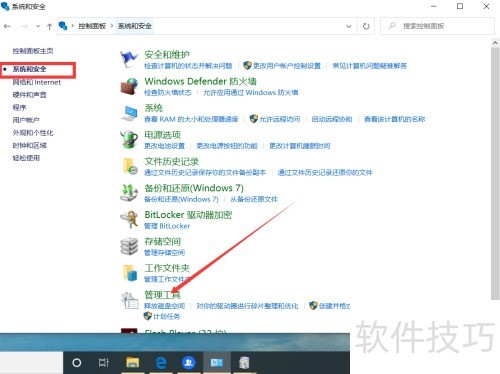Open recent locations dropdown arrow
Viewport: 500px width, 374px height.
(38, 26)
